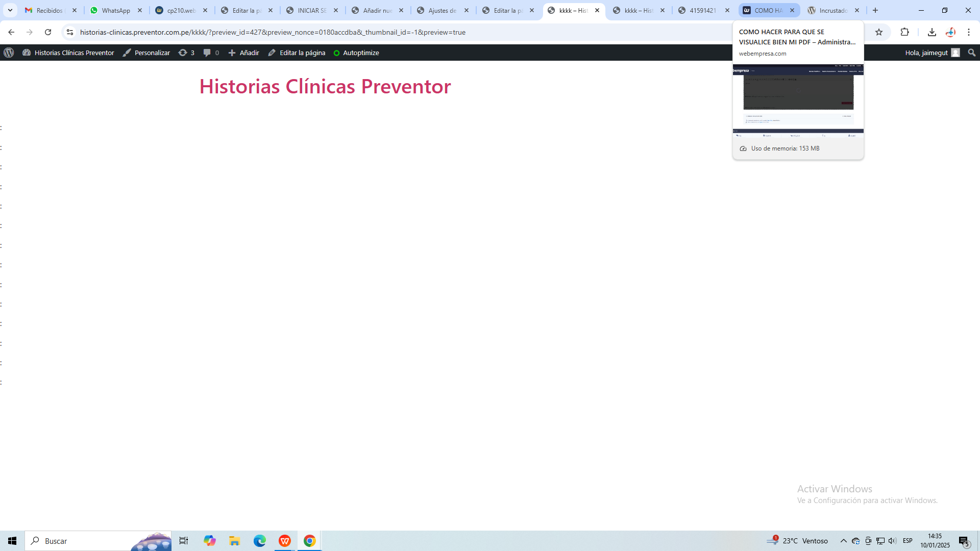Screen dimensions: 980x551
Task: Switch to the WhatsApp tab
Action: click(116, 10)
